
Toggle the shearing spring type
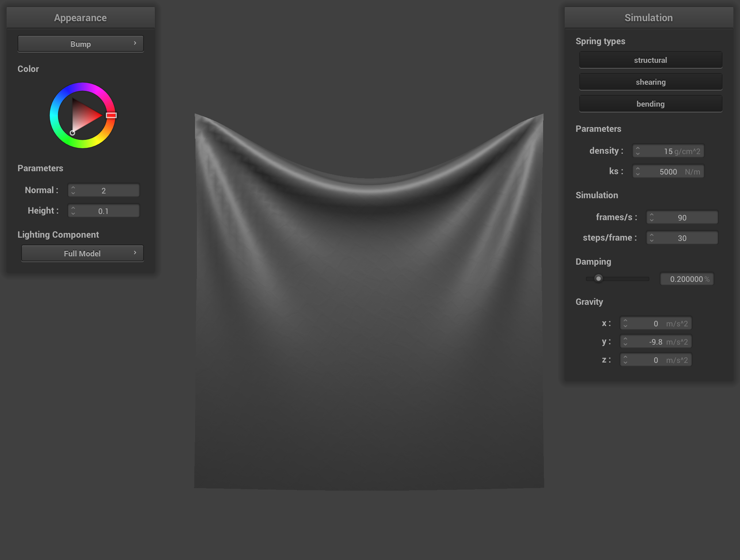pos(650,82)
